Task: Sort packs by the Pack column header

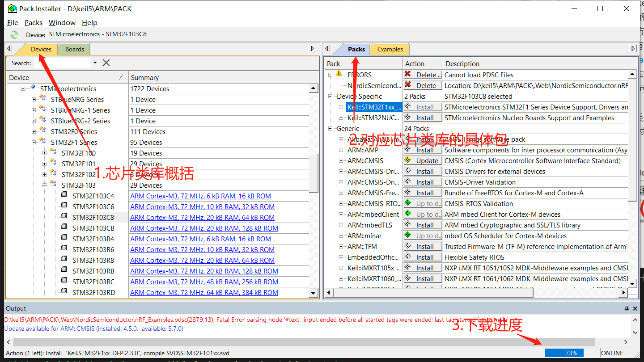Action: [x=363, y=63]
